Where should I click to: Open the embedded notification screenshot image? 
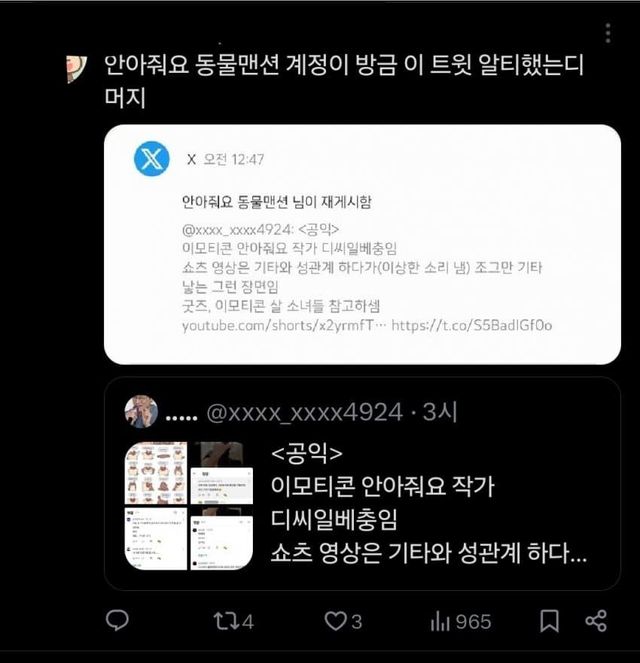tap(362, 244)
